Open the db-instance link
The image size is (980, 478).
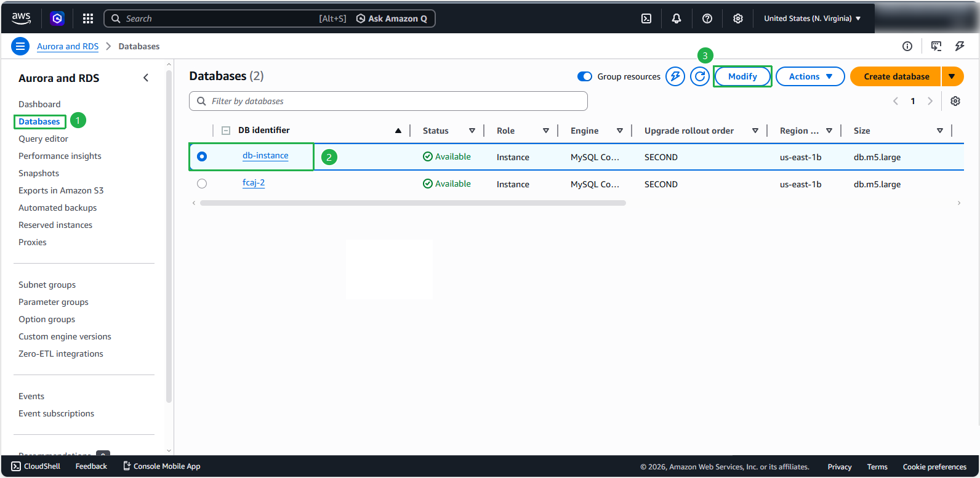point(265,156)
